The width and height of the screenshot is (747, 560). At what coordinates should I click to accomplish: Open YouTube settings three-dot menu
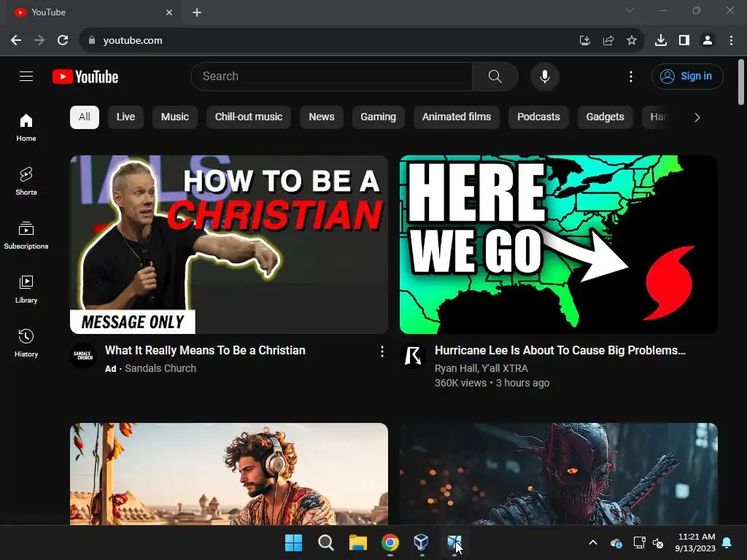click(x=631, y=76)
